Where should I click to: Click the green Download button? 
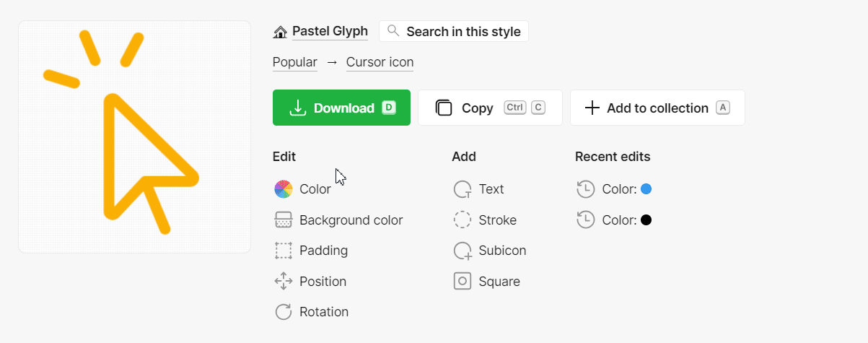tap(341, 108)
